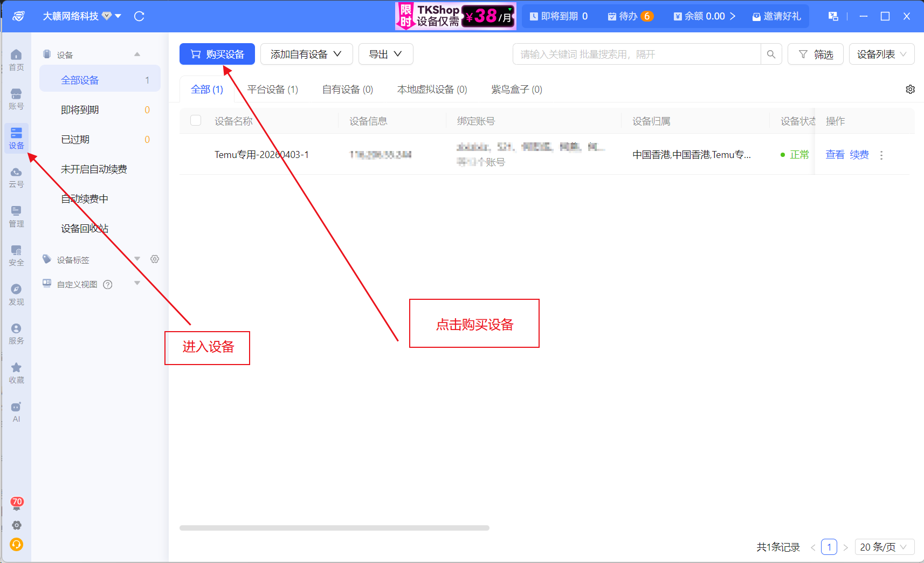Click 即将到期 0 in the top bar
This screenshot has height=563, width=924.
coord(558,16)
